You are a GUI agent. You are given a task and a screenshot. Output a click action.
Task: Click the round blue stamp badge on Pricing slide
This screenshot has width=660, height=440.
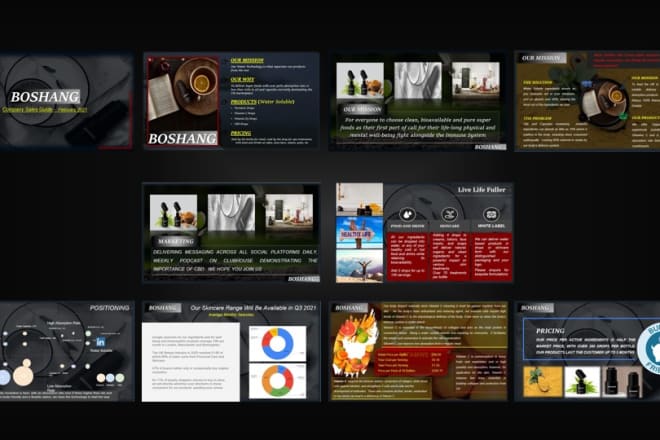pos(649,348)
